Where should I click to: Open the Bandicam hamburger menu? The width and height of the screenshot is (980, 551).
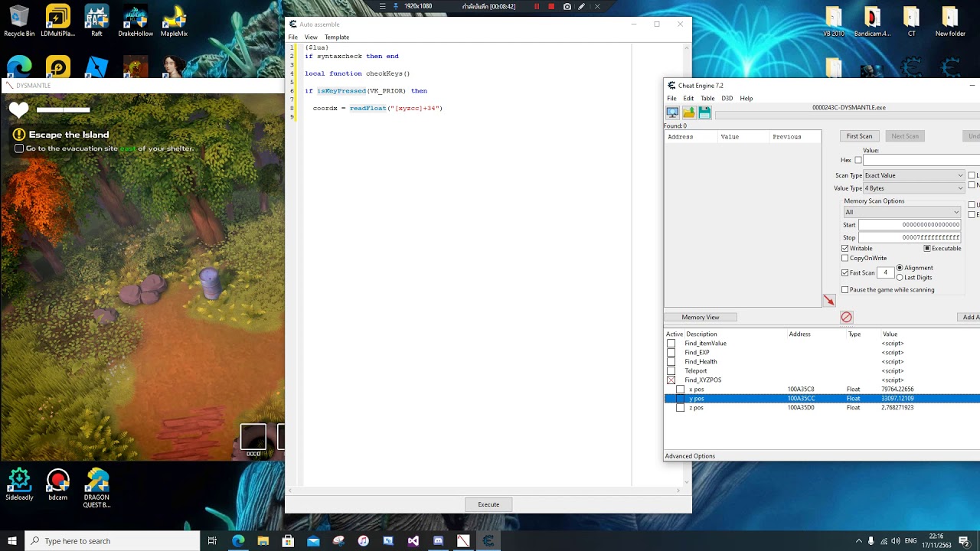pyautogui.click(x=383, y=6)
